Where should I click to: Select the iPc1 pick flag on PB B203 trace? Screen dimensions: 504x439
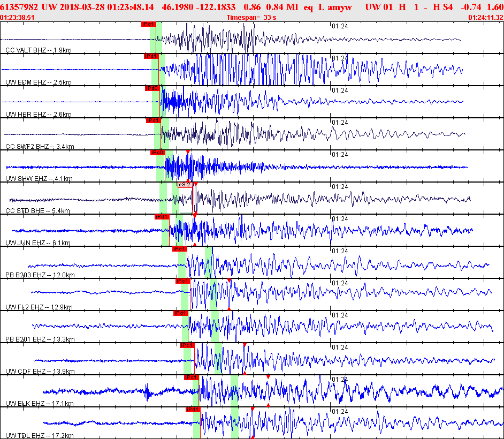pyautogui.click(x=180, y=249)
